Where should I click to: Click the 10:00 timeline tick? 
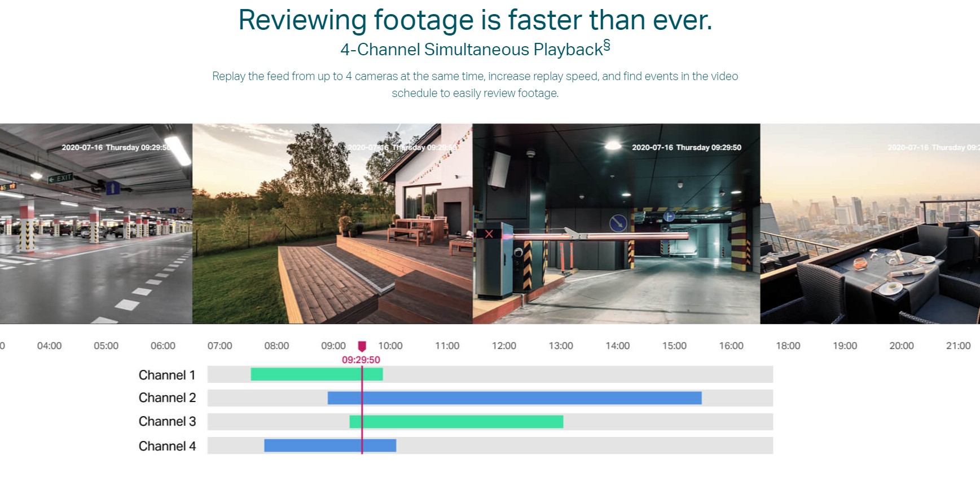coord(390,346)
